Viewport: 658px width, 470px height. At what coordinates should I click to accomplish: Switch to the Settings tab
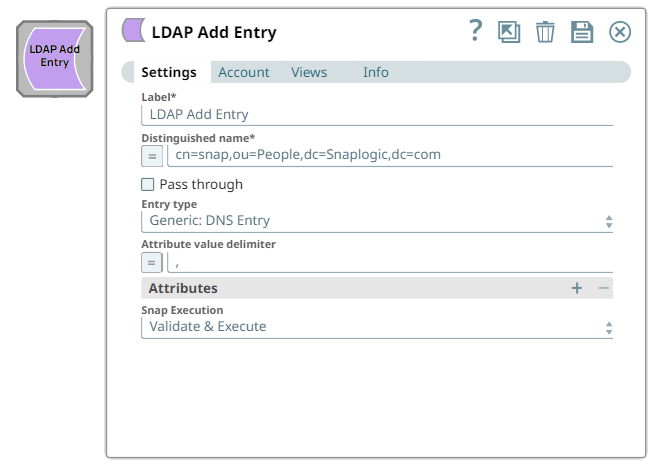[169, 72]
